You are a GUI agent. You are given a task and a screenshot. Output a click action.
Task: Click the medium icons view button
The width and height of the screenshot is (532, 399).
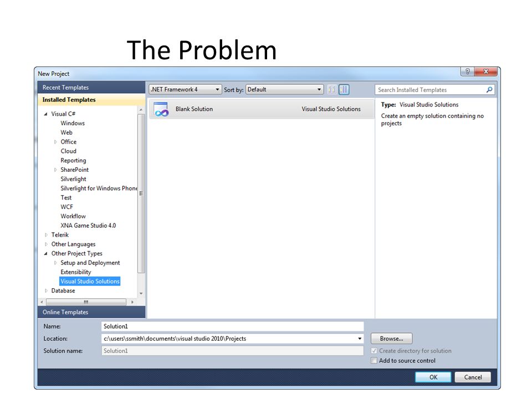click(x=344, y=90)
